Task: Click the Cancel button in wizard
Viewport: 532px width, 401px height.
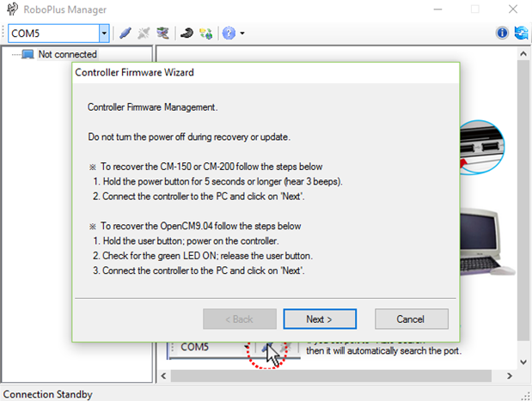Action: 411,319
